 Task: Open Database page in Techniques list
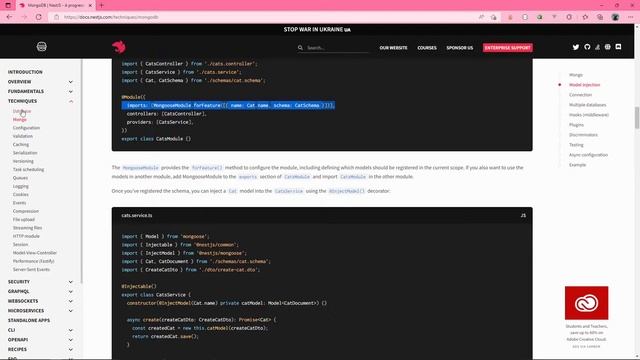click(22, 111)
